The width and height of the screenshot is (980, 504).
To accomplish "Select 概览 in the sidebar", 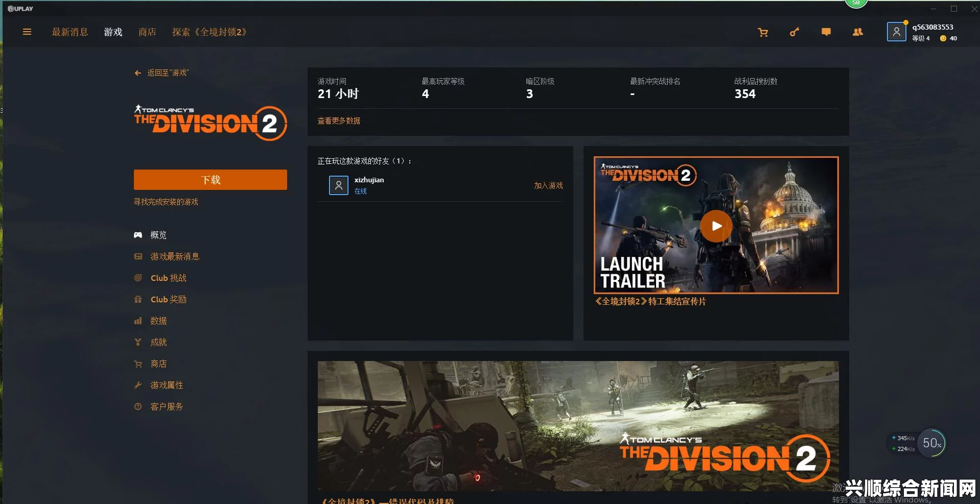I will 158,235.
